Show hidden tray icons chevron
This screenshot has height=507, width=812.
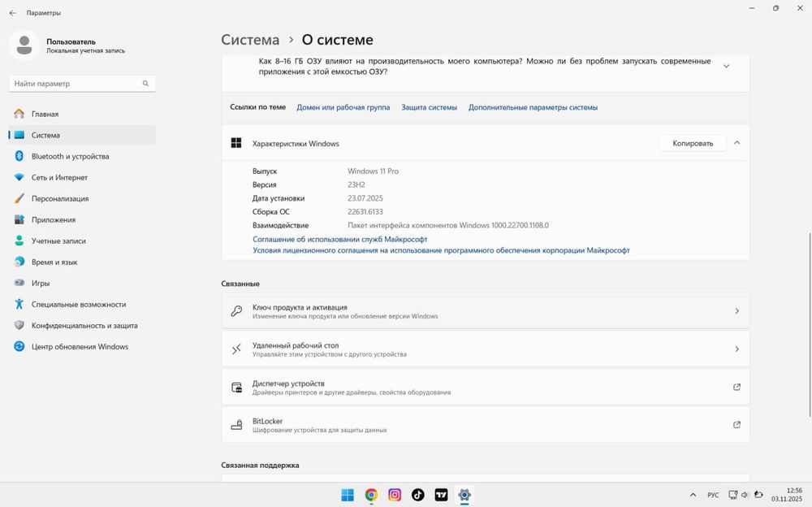pos(693,495)
